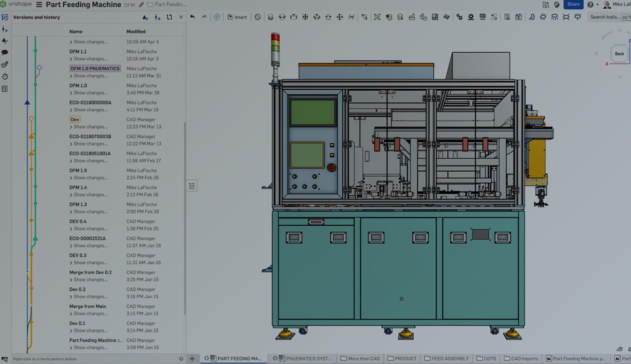
Task: Open the Comments panel from left sidebar
Action: point(5,52)
